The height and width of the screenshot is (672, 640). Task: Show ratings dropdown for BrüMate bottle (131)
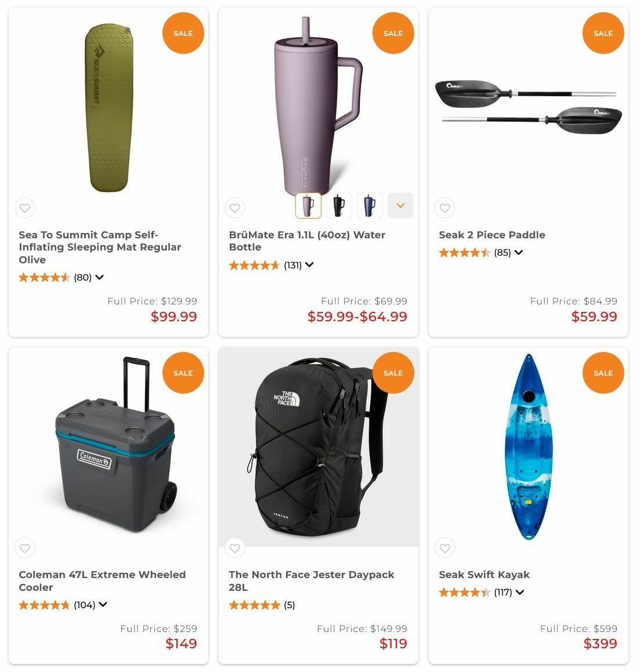(x=309, y=265)
